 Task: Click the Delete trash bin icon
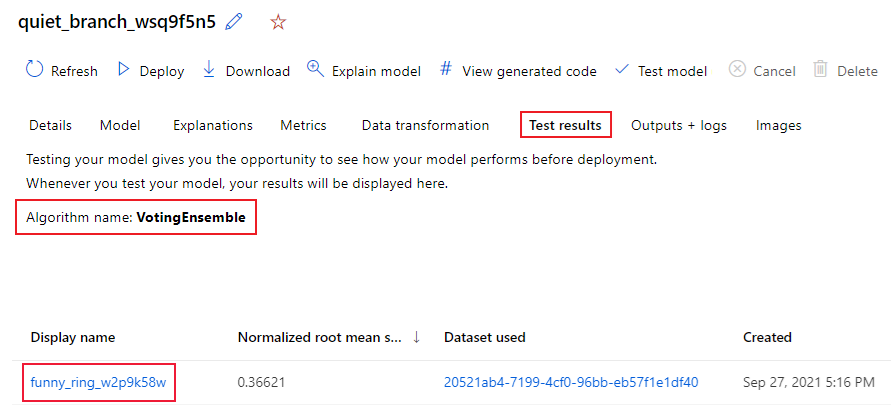(x=820, y=70)
